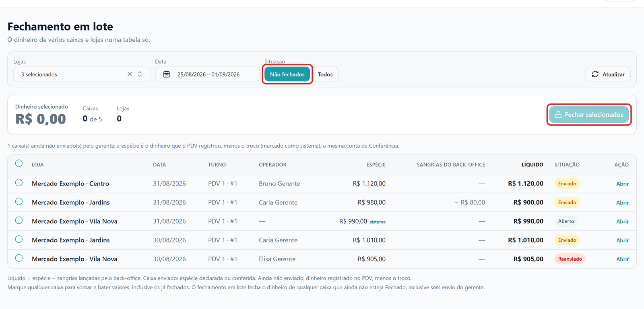
Task: Select the Mercado Exemplo · Centro row checkbox
Action: pos(19,183)
